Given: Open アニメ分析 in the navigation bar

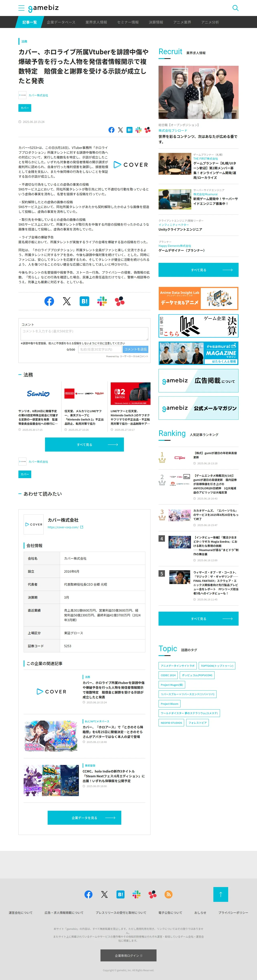Looking at the screenshot, I should tap(210, 22).
